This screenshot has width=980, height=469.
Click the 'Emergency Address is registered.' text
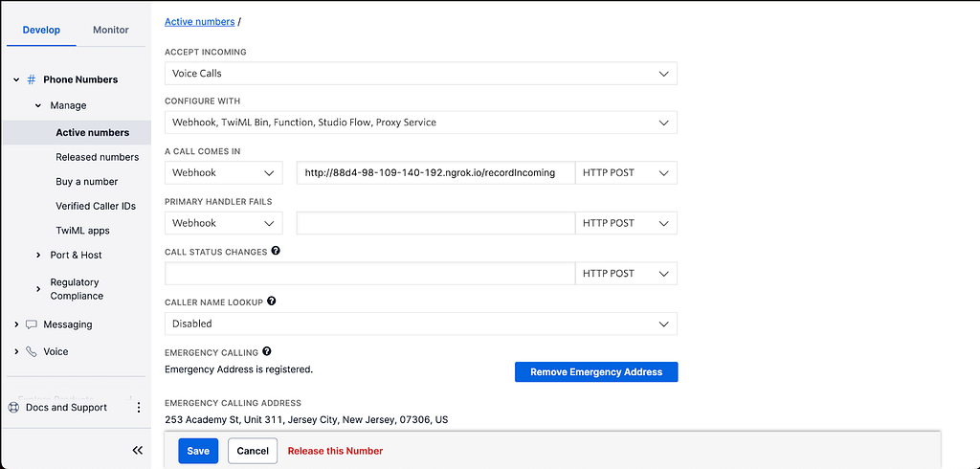tap(238, 369)
